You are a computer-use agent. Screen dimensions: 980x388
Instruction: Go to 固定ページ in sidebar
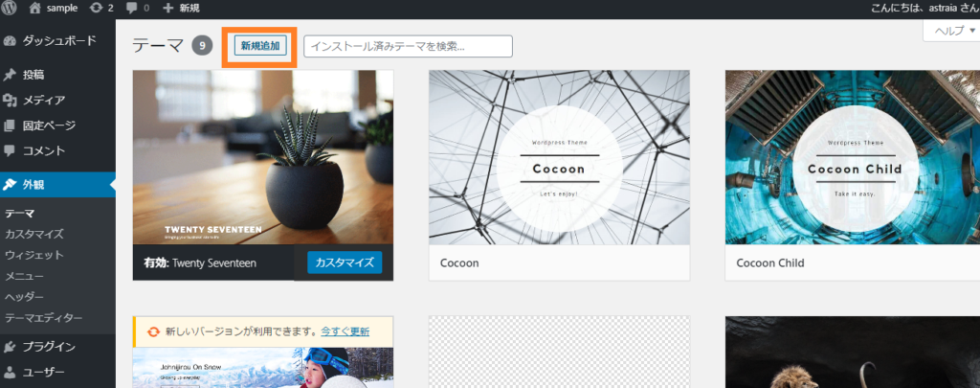(49, 126)
